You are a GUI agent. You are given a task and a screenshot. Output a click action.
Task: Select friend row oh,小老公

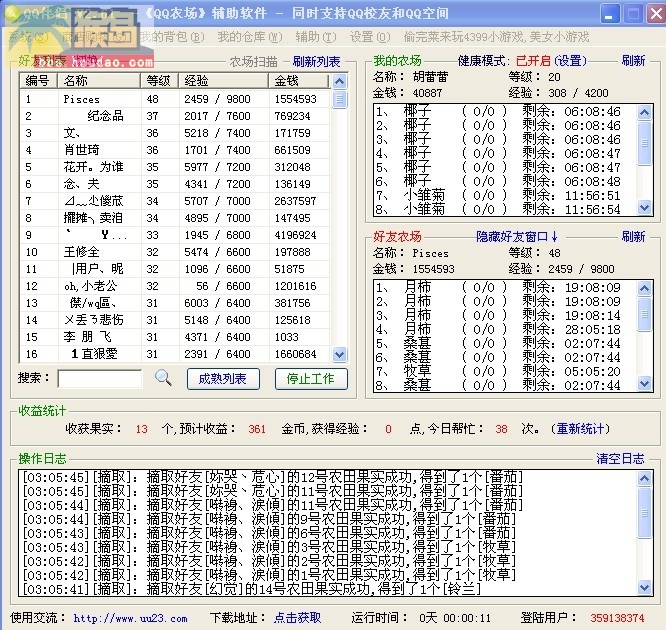coord(175,286)
